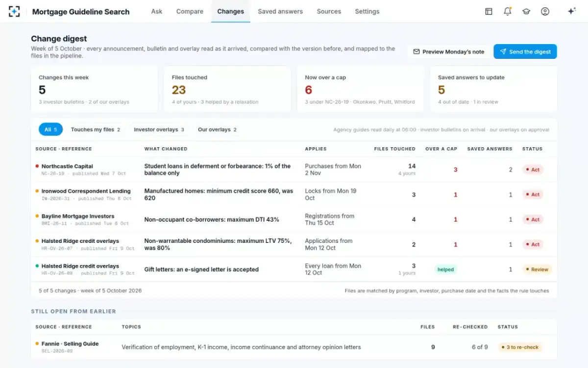This screenshot has width=588, height=368.
Task: Click the gift letters e-signed change
Action: point(201,269)
